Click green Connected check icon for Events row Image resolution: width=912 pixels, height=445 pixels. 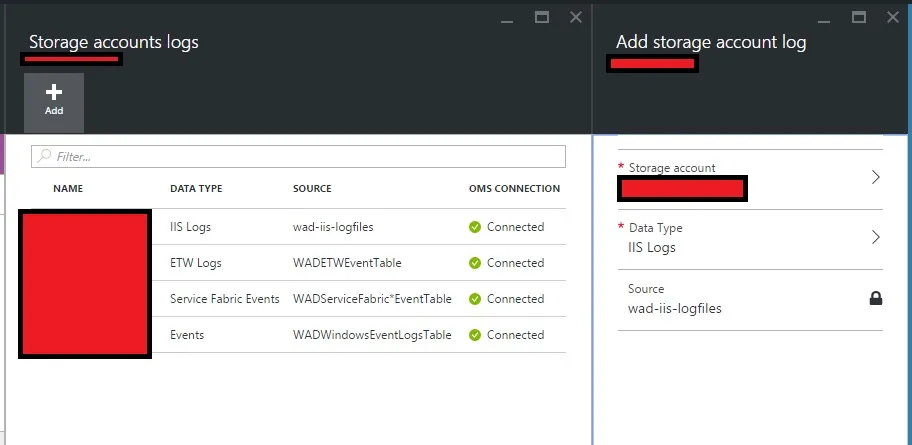coord(475,335)
